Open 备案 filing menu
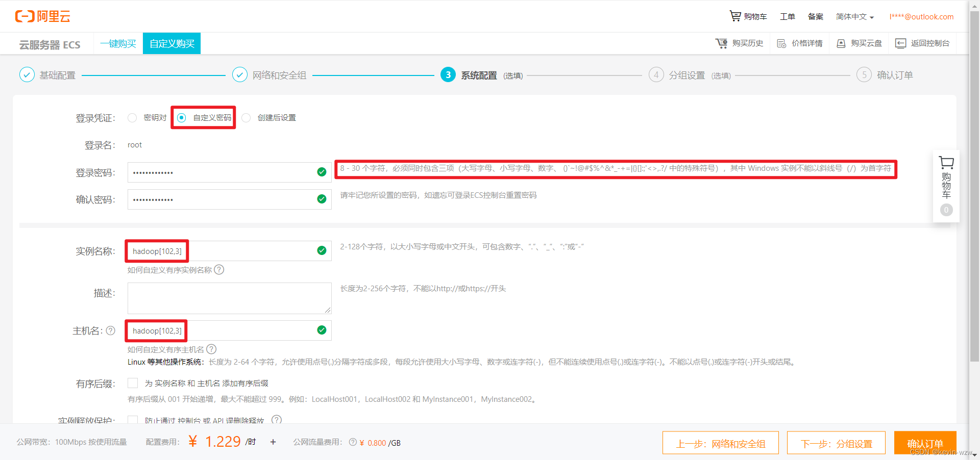This screenshot has height=460, width=980. 816,17
